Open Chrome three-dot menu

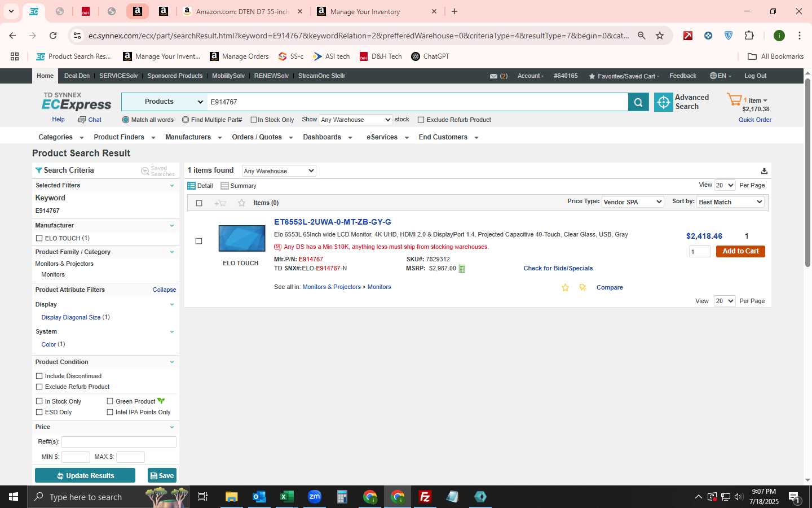click(x=799, y=36)
